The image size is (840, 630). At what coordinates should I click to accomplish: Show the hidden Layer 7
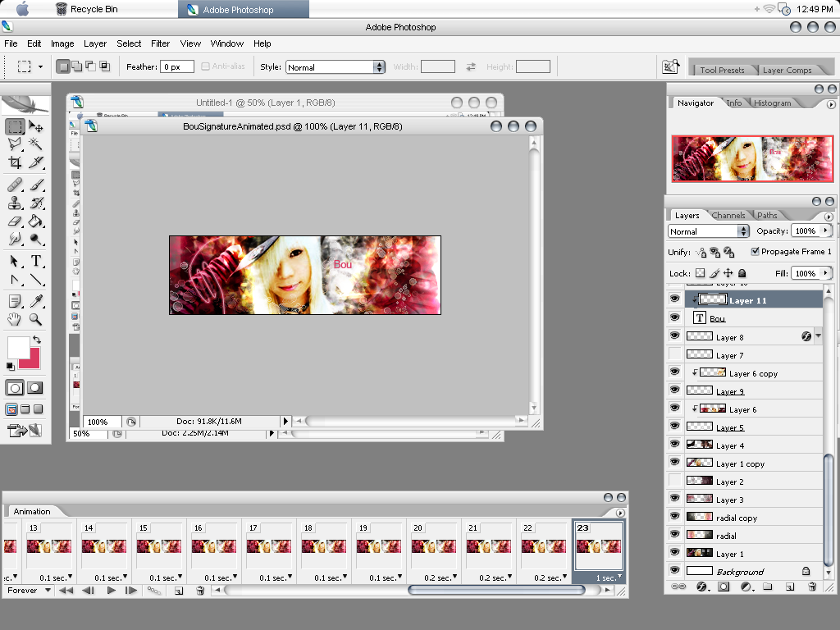675,354
